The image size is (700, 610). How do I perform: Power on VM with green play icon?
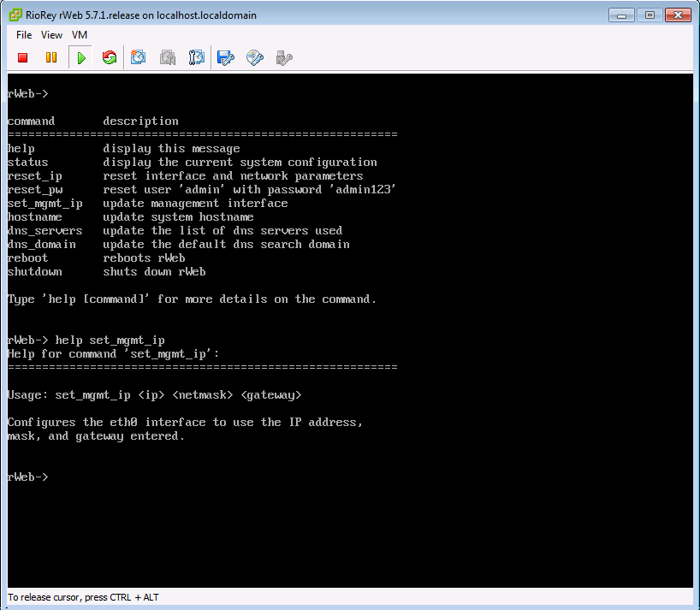(x=81, y=57)
